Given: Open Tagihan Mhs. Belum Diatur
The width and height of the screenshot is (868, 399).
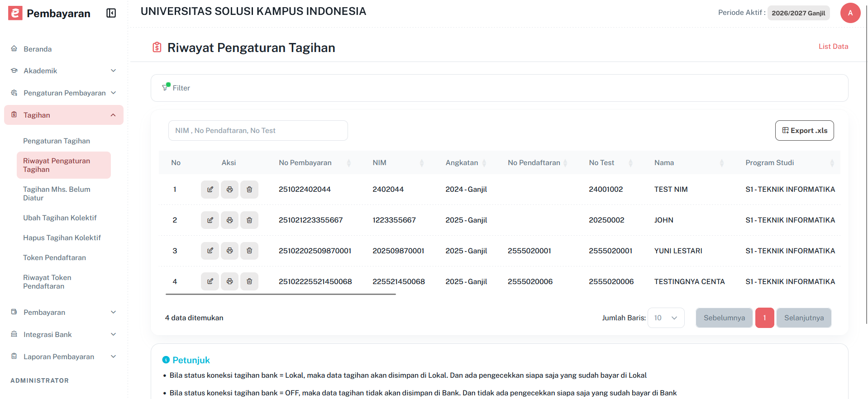Looking at the screenshot, I should click(x=57, y=194).
